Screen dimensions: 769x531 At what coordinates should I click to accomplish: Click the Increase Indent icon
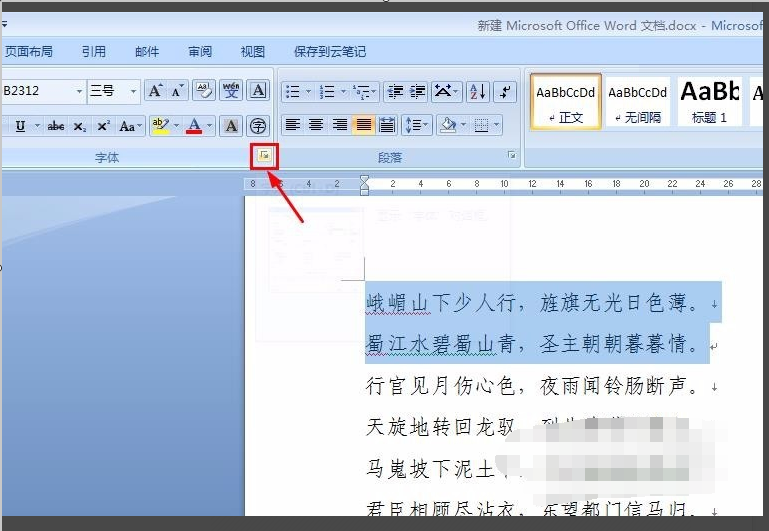click(x=418, y=92)
